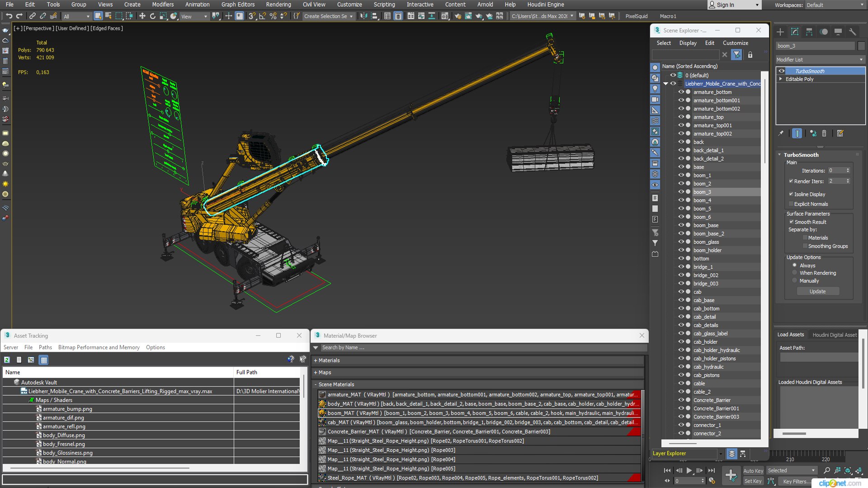The height and width of the screenshot is (488, 868).
Task: Open reference coordinate View dropdown
Action: 194,16
